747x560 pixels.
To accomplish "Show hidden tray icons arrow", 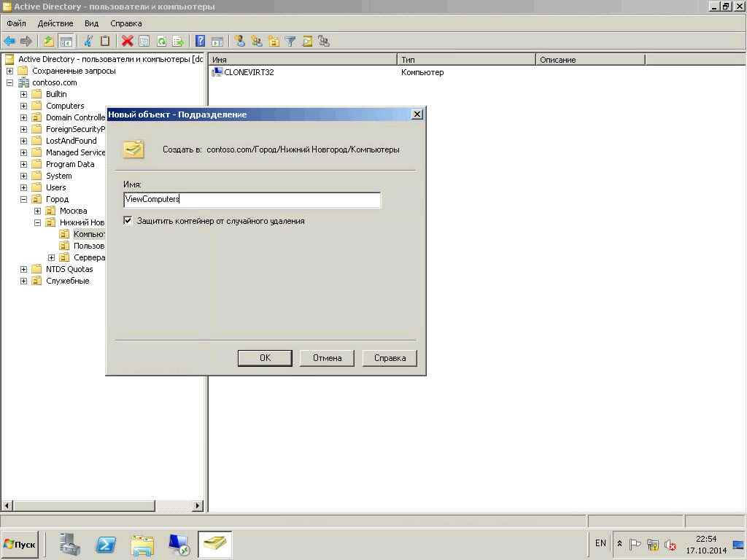I will (x=620, y=544).
